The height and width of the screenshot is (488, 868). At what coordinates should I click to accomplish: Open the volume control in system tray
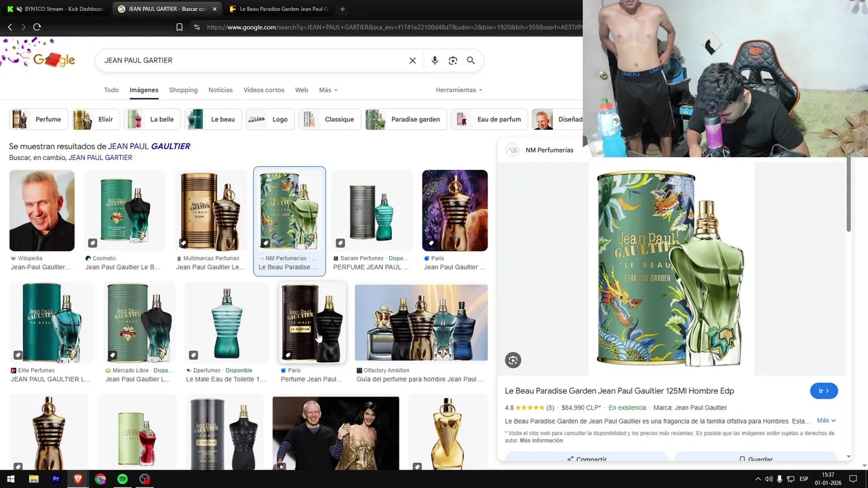pyautogui.click(x=769, y=479)
